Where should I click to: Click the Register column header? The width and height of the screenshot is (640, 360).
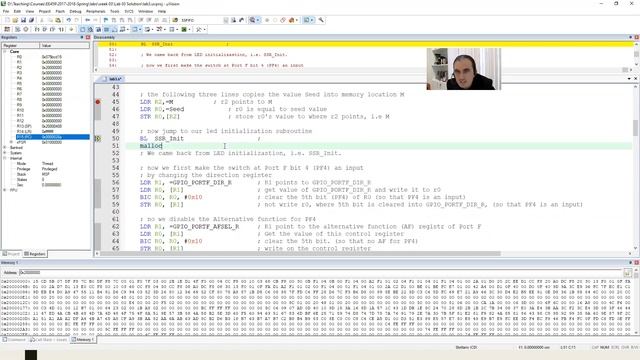20,45
